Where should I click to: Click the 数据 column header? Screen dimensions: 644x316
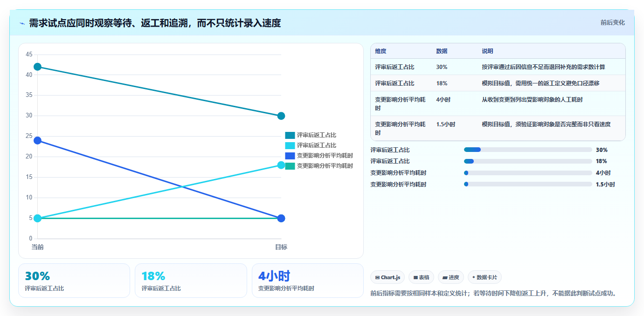click(442, 51)
